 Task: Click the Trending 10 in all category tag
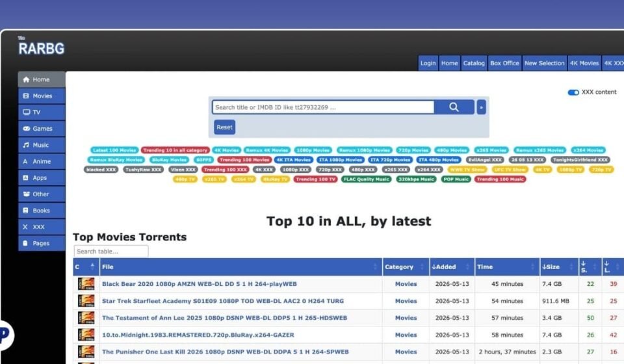tap(175, 150)
